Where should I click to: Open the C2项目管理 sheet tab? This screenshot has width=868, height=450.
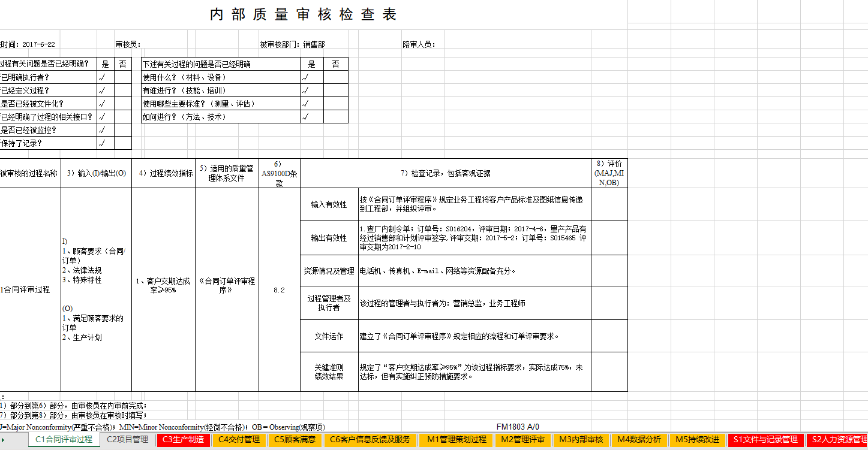point(127,440)
